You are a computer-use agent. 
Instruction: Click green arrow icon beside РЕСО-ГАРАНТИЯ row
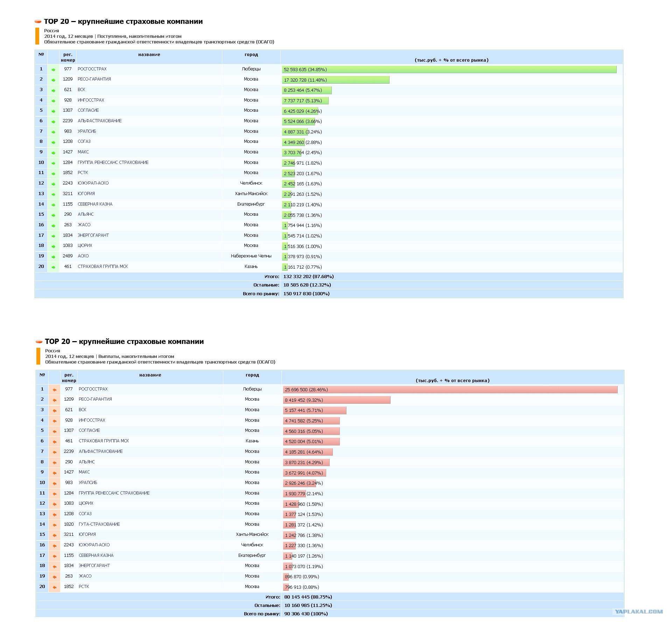coord(53,80)
